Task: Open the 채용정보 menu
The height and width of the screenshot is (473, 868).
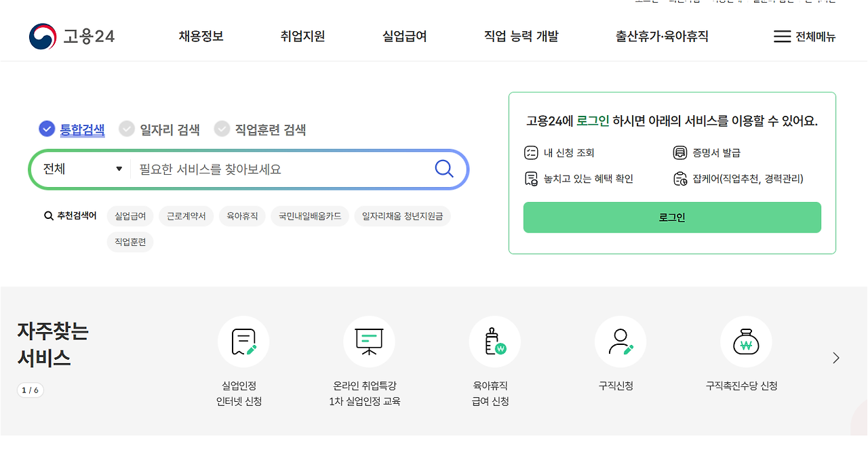Action: [x=200, y=37]
